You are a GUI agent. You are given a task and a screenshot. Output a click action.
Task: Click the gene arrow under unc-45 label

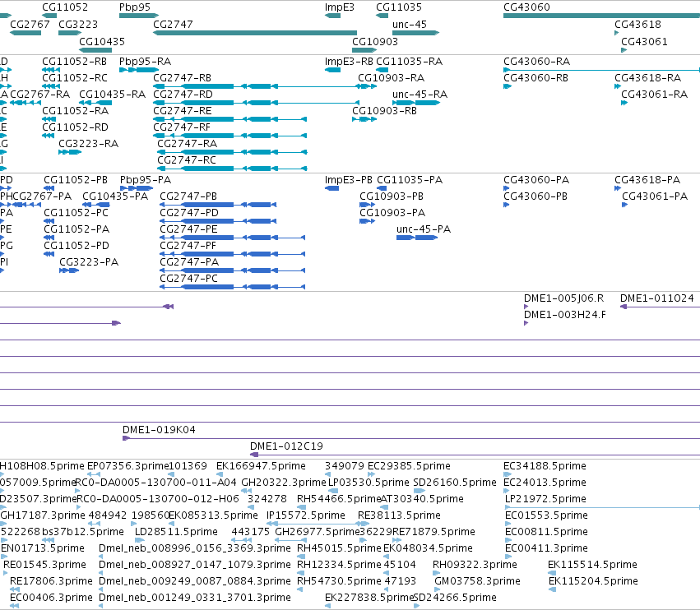tap(416, 33)
